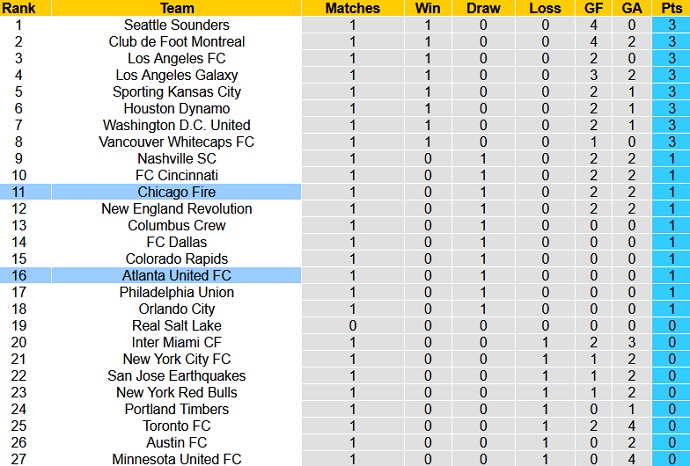Open the Inter Miami CF entry
Viewport: 690px width, 466px height.
[176, 342]
